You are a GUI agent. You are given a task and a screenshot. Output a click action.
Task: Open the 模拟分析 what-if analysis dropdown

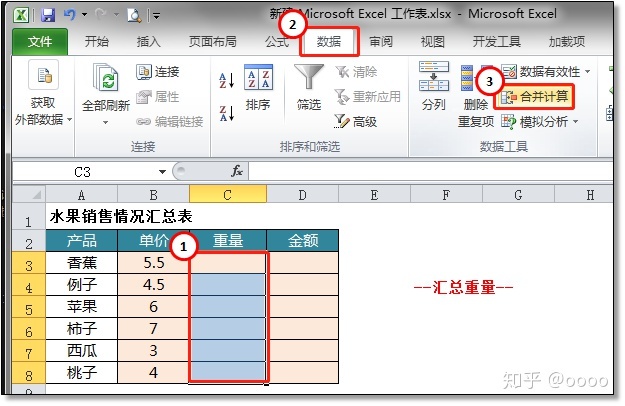540,122
